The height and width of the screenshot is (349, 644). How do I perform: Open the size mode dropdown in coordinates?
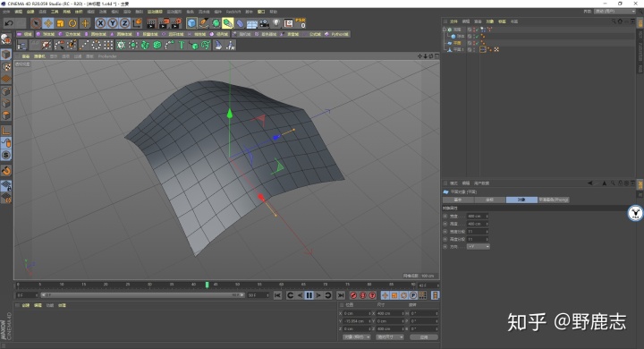[390, 337]
